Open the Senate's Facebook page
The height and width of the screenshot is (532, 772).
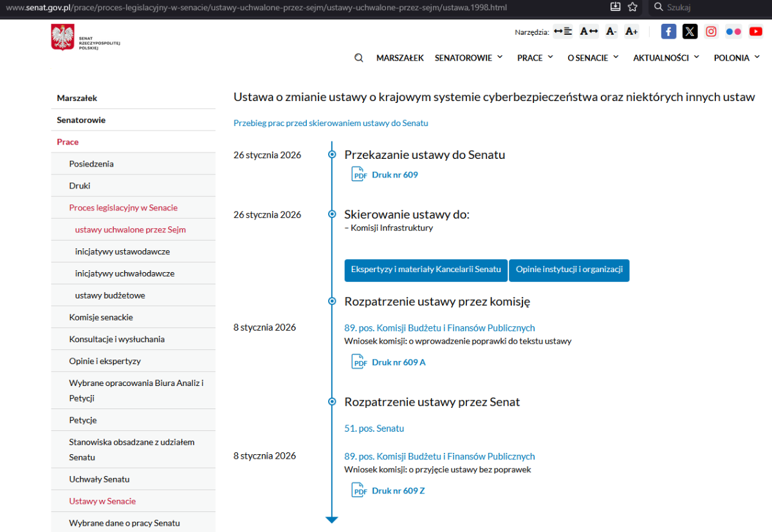coord(669,32)
